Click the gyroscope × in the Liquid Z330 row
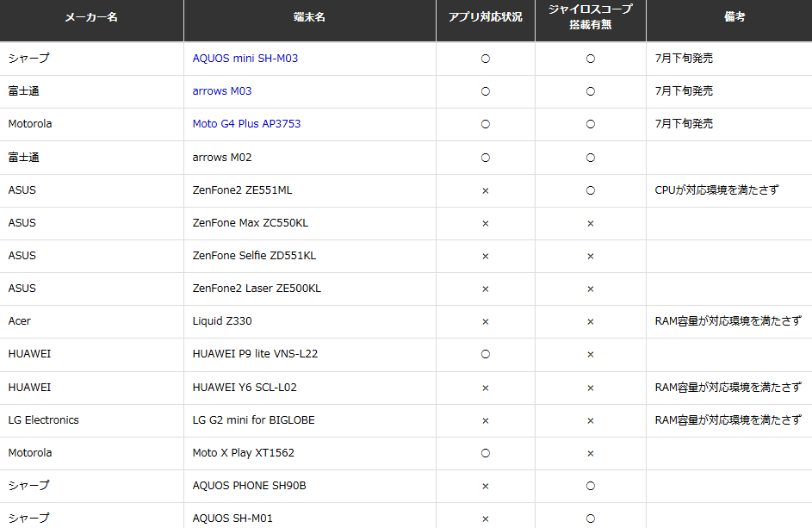This screenshot has width=812, height=528. pos(591,322)
